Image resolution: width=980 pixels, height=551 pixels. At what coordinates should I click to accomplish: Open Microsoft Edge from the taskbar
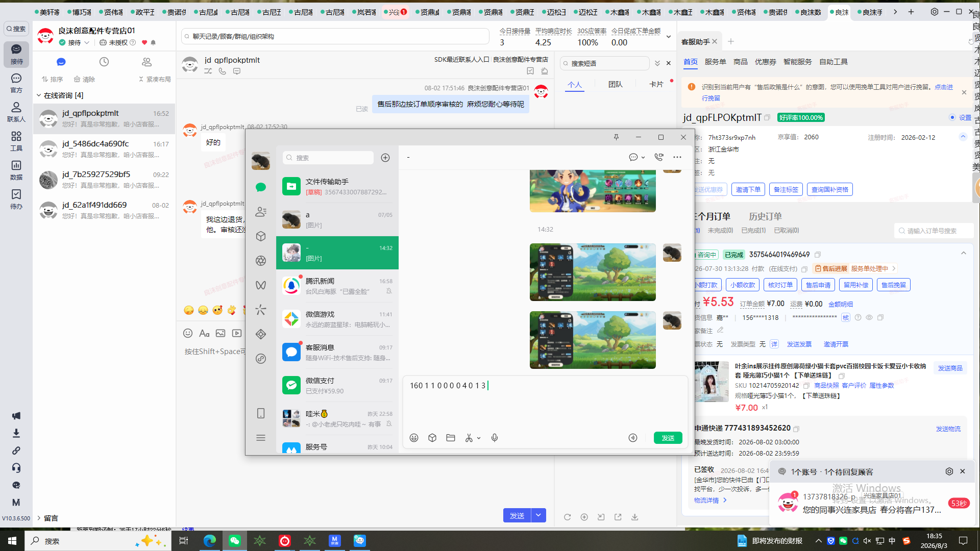tap(210, 541)
